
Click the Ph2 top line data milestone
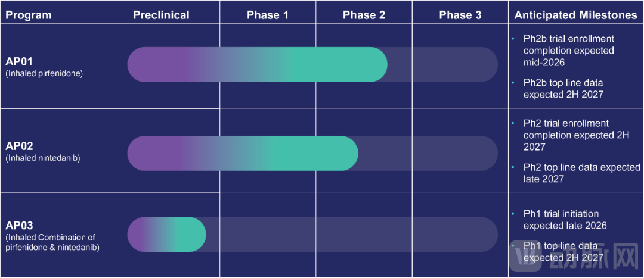(x=581, y=173)
